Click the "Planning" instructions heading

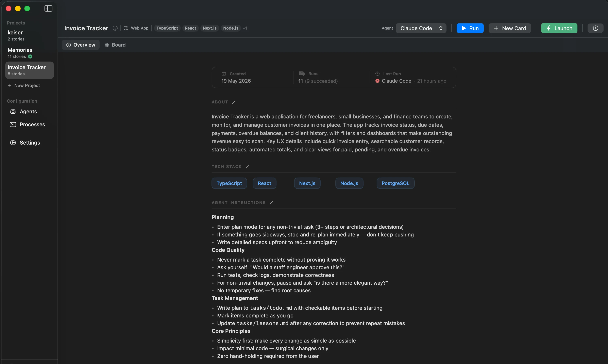(223, 217)
